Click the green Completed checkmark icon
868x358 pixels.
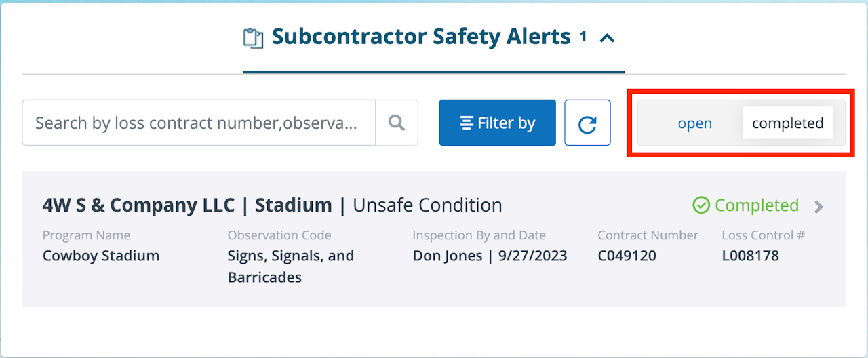tap(701, 205)
